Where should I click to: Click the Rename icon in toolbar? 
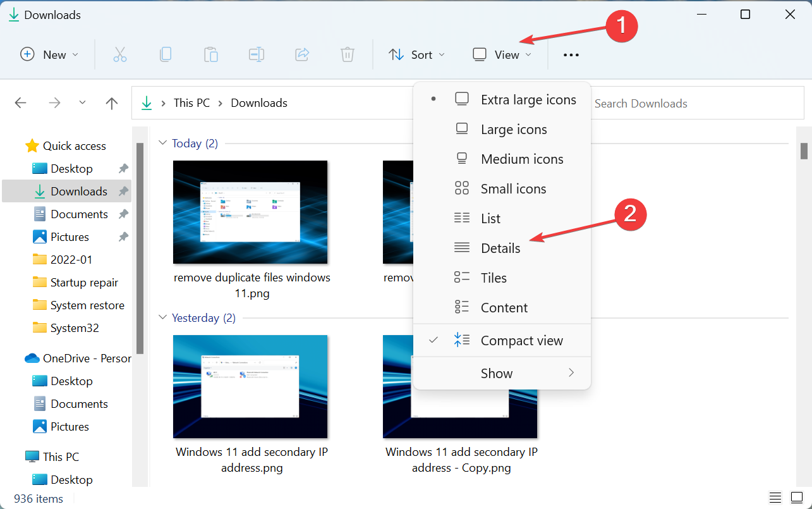[x=257, y=54]
